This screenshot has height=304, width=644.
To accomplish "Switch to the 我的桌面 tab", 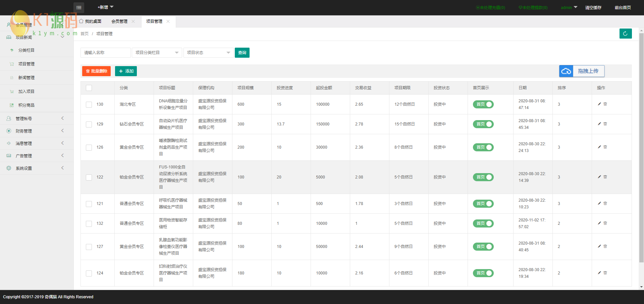I will coord(90,21).
